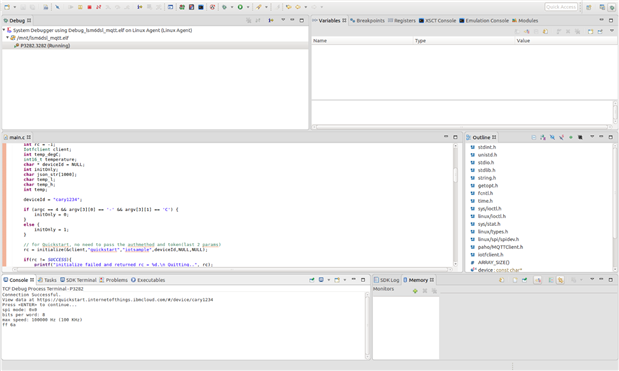Select the P3282.3282 (Running) process
619x371 pixels.
[x=45, y=46]
